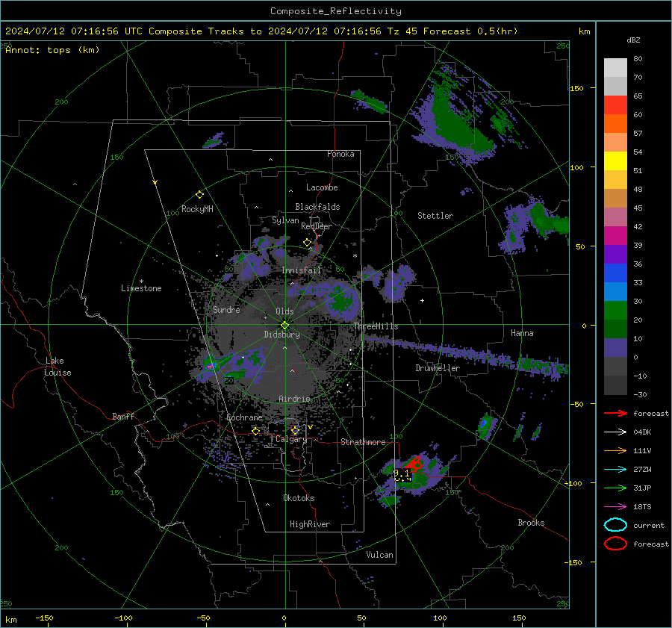
Task: Click the Drumheller city label
Action: point(438,368)
